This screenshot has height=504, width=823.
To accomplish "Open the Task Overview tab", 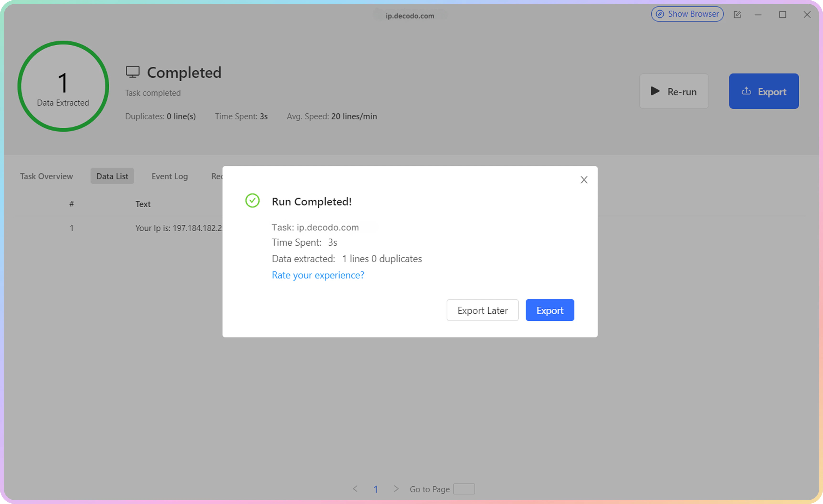I will pyautogui.click(x=47, y=176).
